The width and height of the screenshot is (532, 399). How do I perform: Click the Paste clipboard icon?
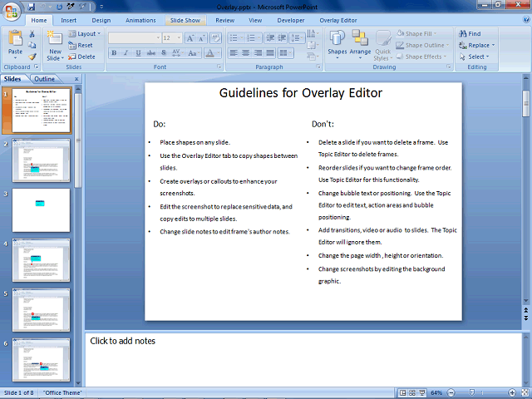(x=15, y=38)
